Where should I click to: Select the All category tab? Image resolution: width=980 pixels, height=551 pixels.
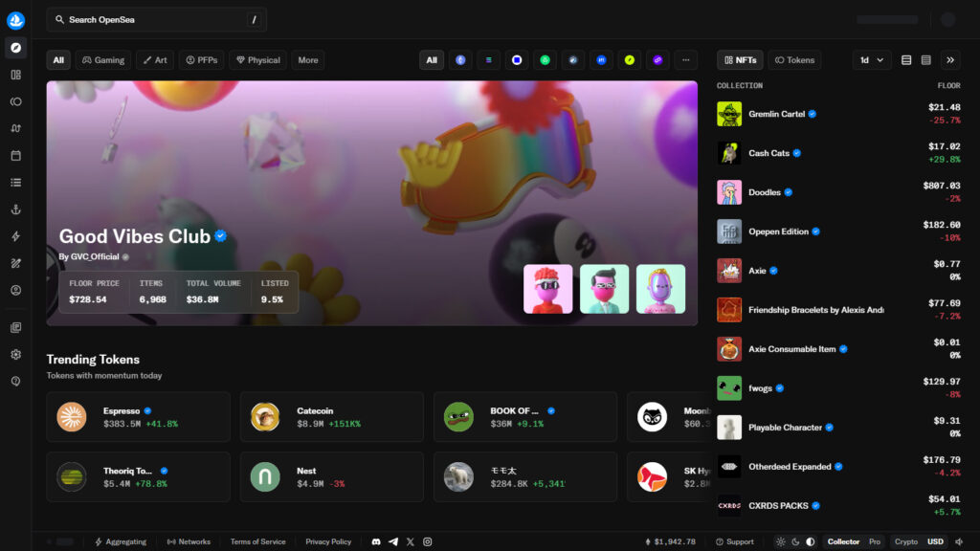click(58, 60)
